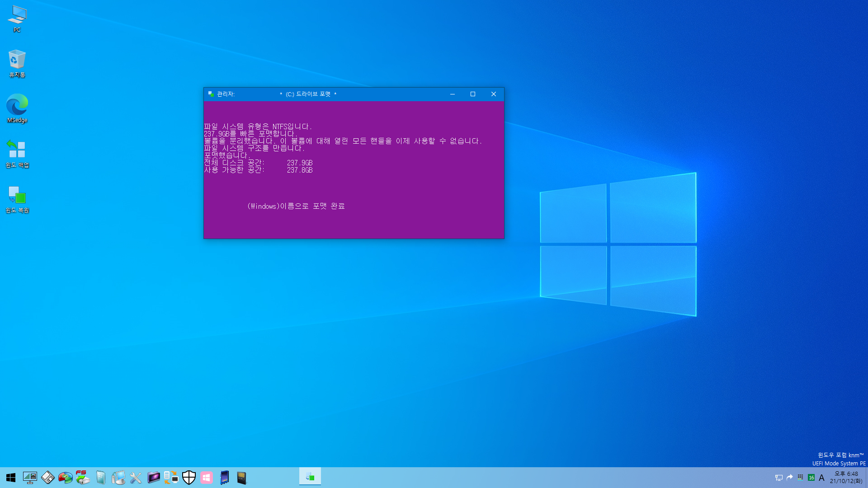868x488 pixels.
Task: Open the blue book taskbar icon
Action: [224, 478]
